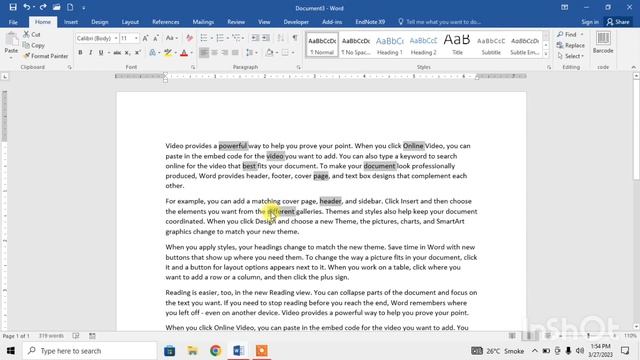640x360 pixels.
Task: Sort the selected paragraphs
Action: pos(280,38)
